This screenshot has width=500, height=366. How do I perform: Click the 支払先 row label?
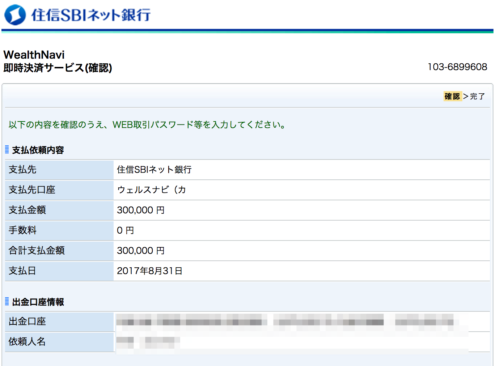(22, 170)
